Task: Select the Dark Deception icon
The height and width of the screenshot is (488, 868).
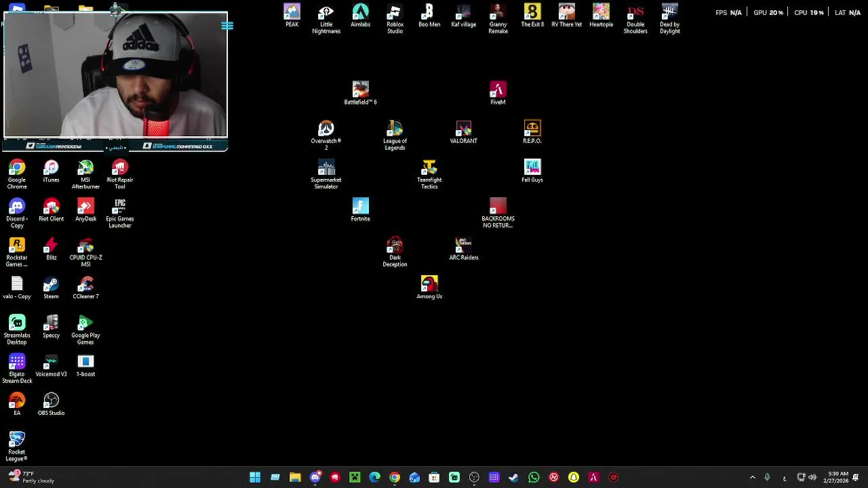Action: (395, 252)
